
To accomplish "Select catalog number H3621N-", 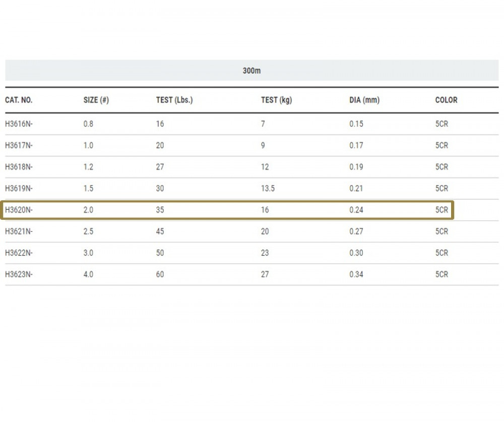I will point(19,231).
